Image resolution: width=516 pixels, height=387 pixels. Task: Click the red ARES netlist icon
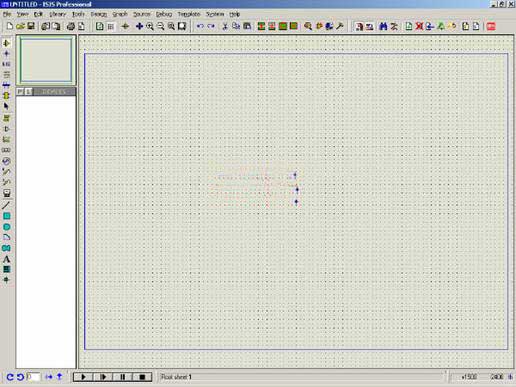[491, 26]
